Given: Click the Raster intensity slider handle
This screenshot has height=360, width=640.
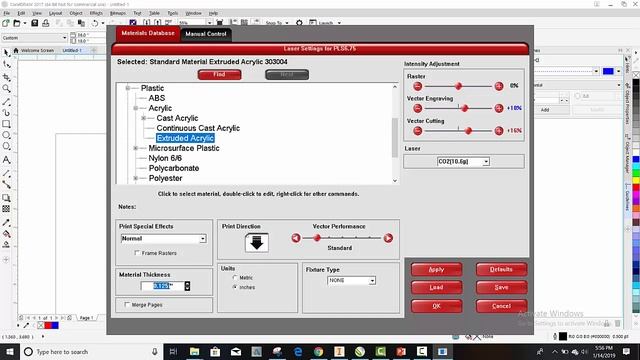Looking at the screenshot, I should tap(458, 86).
